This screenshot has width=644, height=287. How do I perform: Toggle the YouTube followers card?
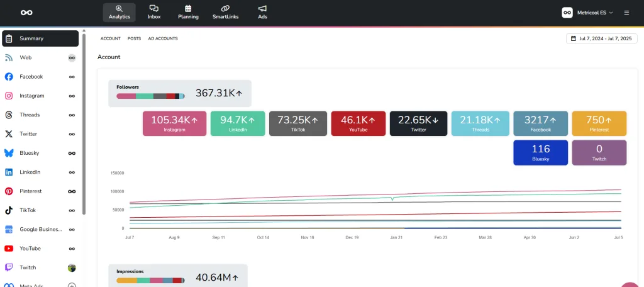pos(357,123)
